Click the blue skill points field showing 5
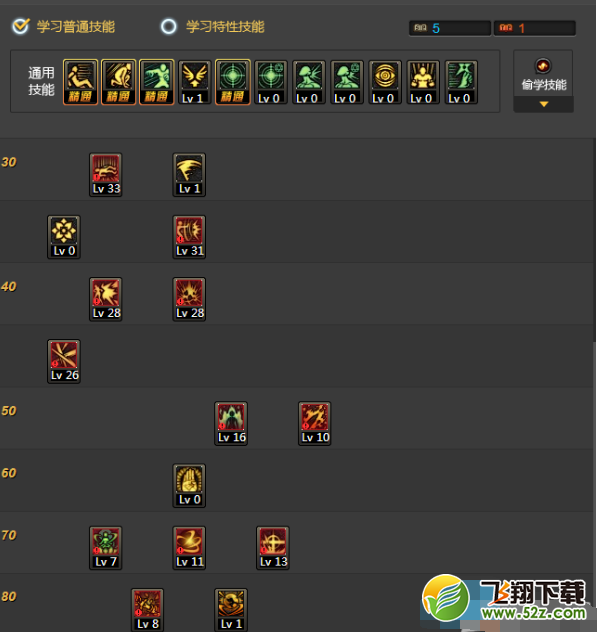 [x=450, y=28]
